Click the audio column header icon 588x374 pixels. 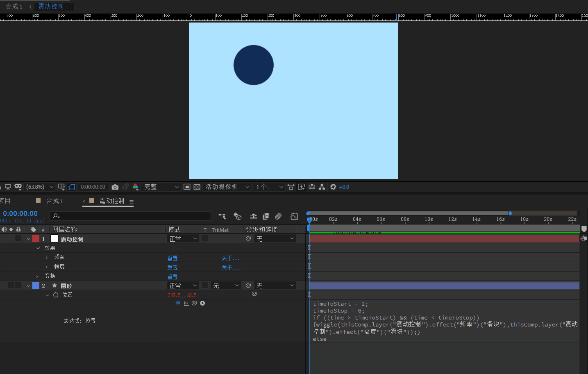point(4,229)
